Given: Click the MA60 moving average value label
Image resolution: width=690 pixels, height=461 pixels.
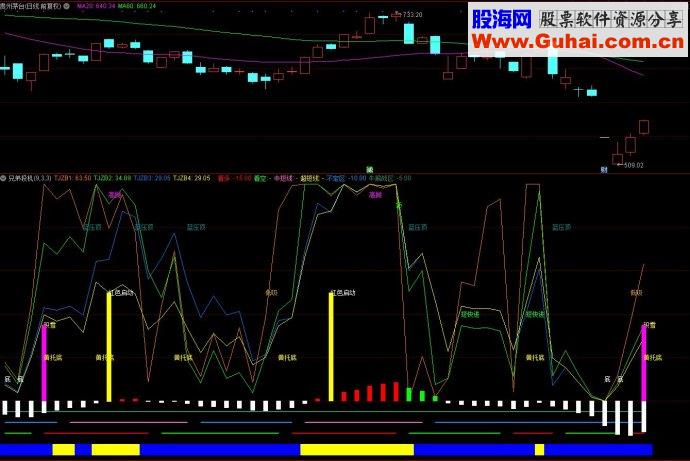Looking at the screenshot, I should 137,6.
